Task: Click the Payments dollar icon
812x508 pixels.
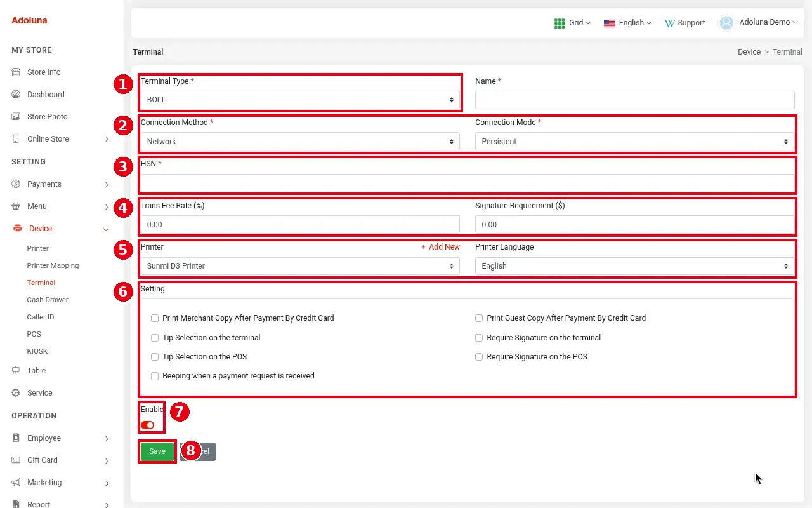Action: click(x=16, y=184)
